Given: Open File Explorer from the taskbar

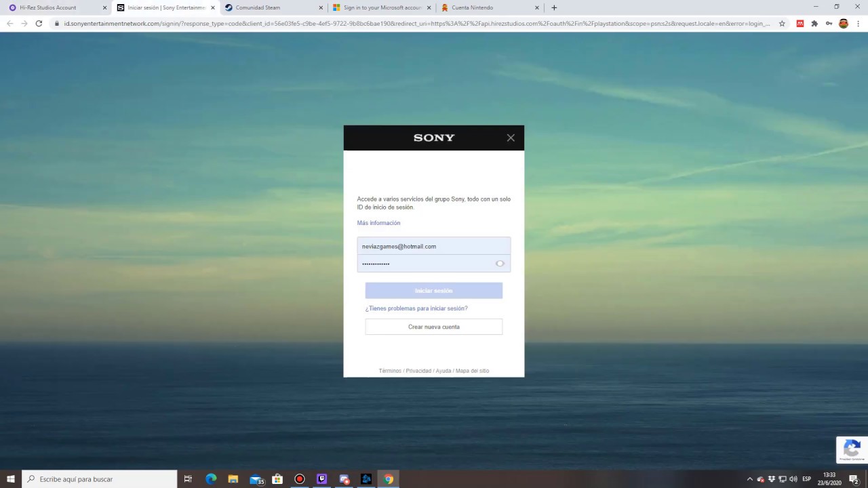Looking at the screenshot, I should click(233, 479).
